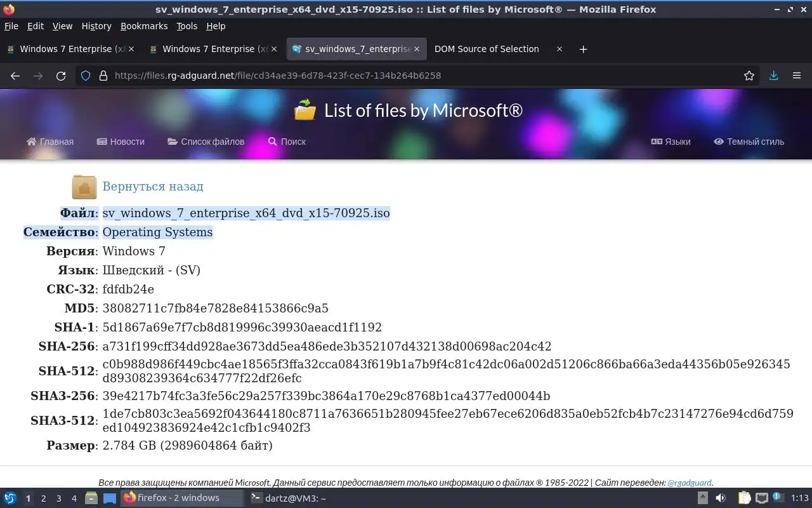812x508 pixels.
Task: Open Список файлов file list link
Action: (206, 142)
